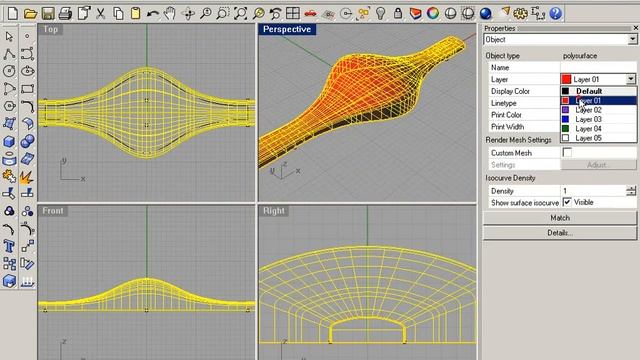Click the Paste clipboard icon
This screenshot has width=640, height=360.
pyautogui.click(x=136, y=14)
